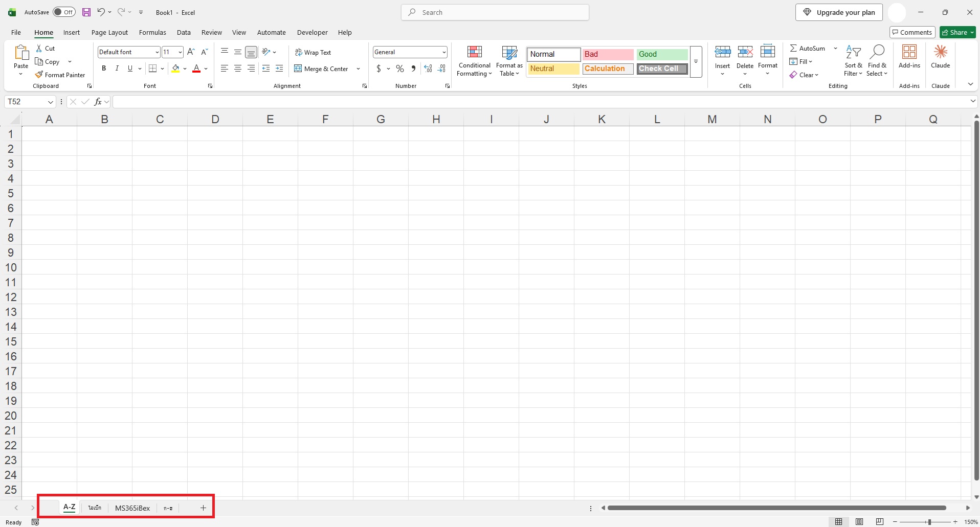This screenshot has height=527, width=980.
Task: Open the Formulas ribbon tab
Action: pos(152,32)
